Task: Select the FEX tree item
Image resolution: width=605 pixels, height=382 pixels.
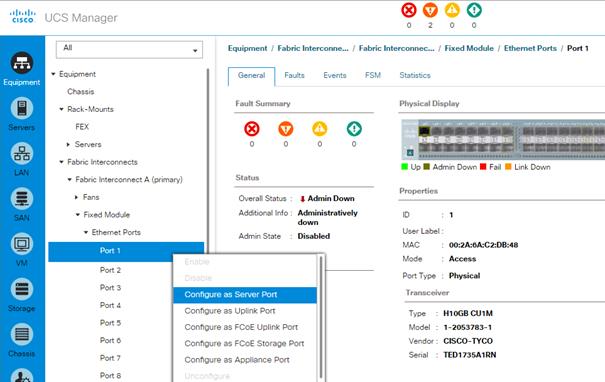Action: 82,127
